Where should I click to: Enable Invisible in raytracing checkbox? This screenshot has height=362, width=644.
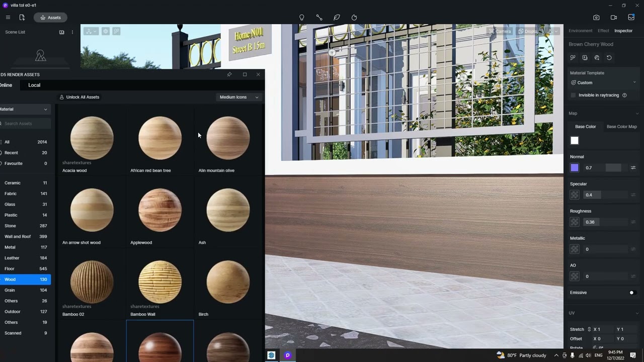pyautogui.click(x=573, y=95)
